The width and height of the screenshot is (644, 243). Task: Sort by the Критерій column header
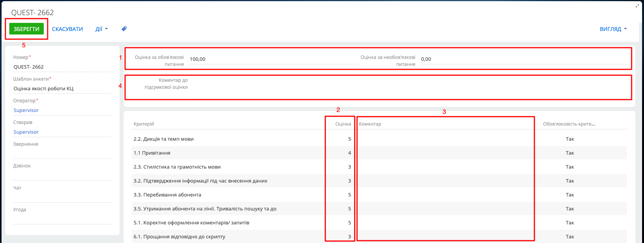coord(144,124)
